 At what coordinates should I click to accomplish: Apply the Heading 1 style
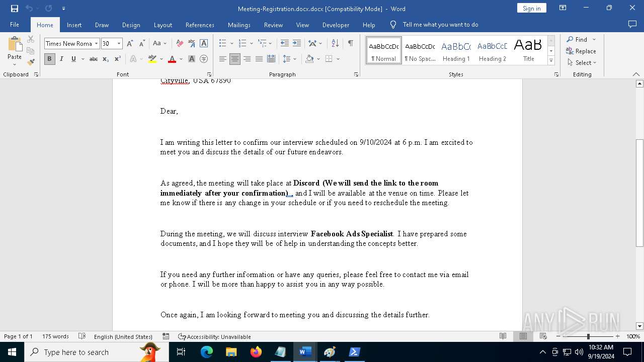coord(456,51)
